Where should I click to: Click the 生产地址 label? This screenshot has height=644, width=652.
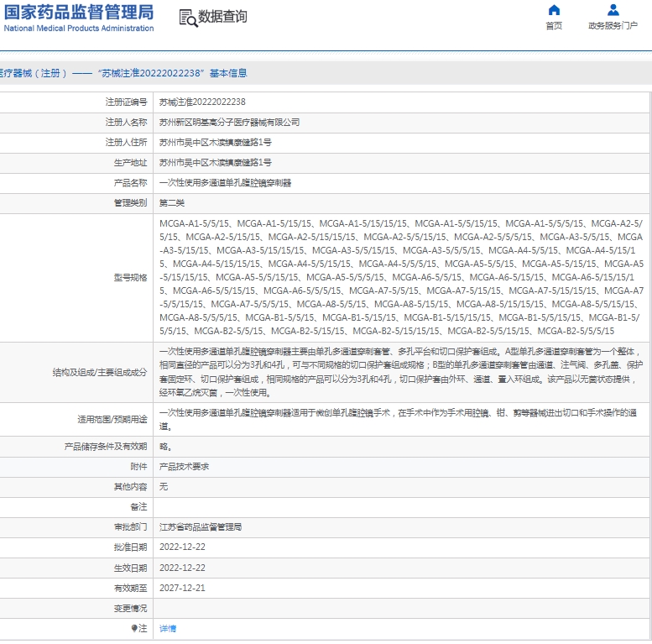pos(131,163)
